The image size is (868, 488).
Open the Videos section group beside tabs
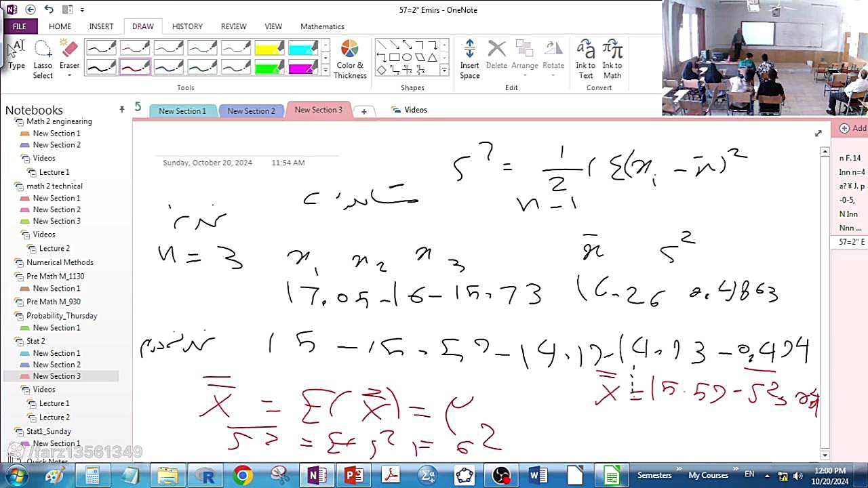(x=409, y=110)
